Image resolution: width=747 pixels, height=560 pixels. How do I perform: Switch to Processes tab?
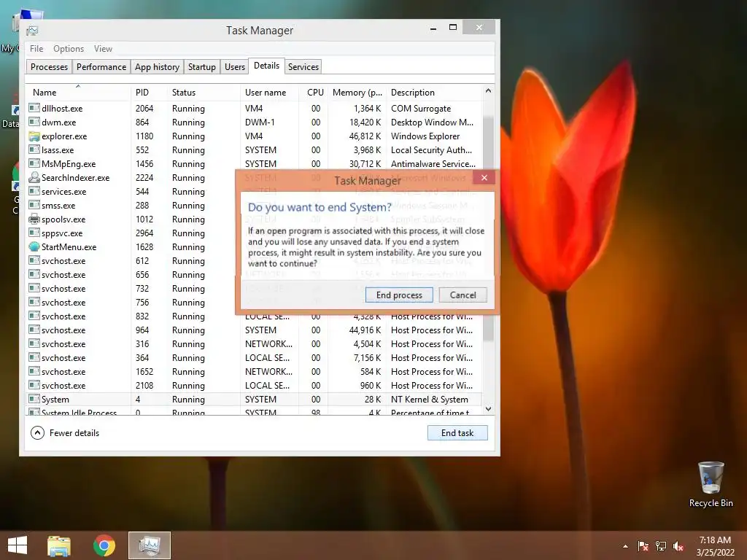tap(49, 66)
